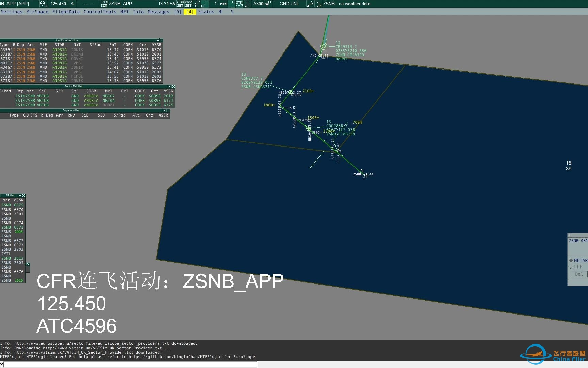Collapse the Departure List panel

pos(164,111)
